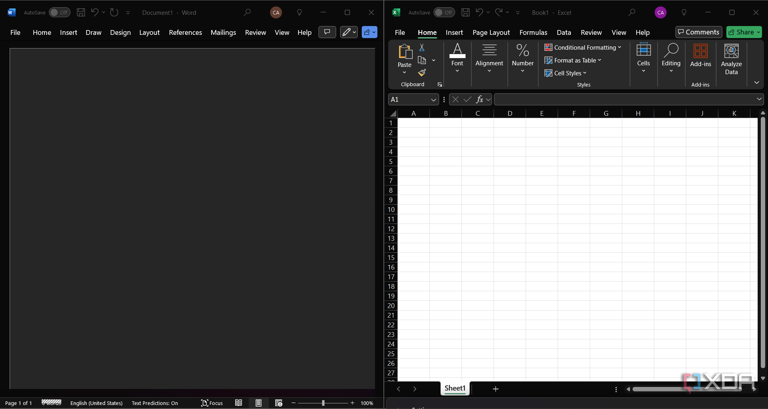Redo the last action in Word

(x=114, y=12)
